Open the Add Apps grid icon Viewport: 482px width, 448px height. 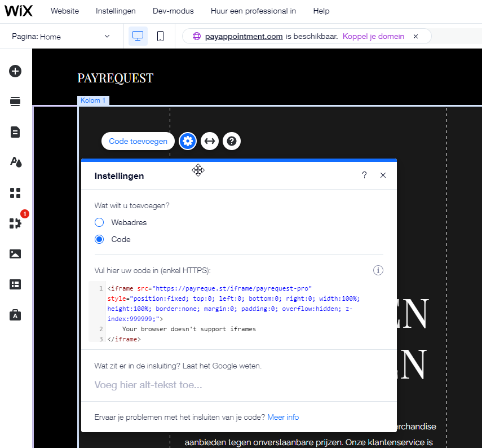15,193
